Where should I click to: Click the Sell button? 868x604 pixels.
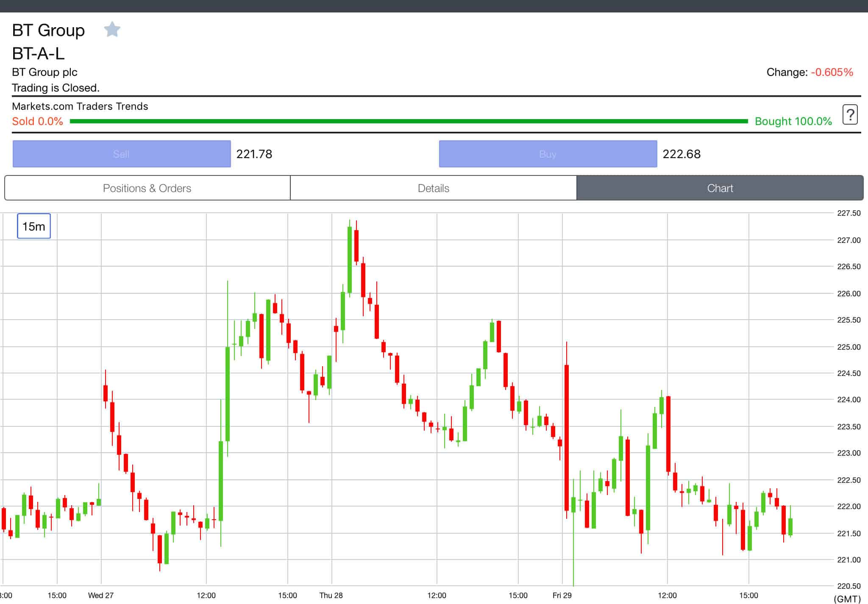click(x=122, y=154)
